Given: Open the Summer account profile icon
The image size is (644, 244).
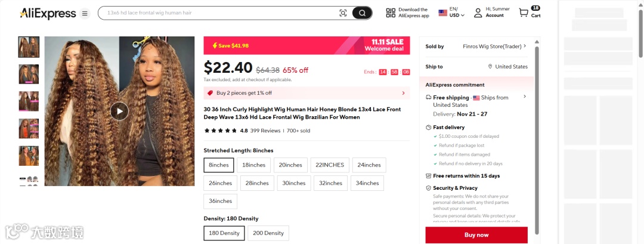Looking at the screenshot, I should 478,13.
